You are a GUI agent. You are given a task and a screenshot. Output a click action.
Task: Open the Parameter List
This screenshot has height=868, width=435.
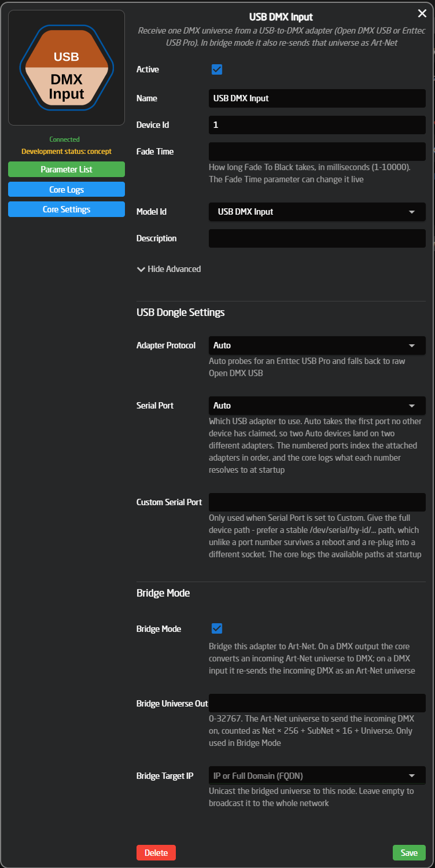tap(67, 170)
